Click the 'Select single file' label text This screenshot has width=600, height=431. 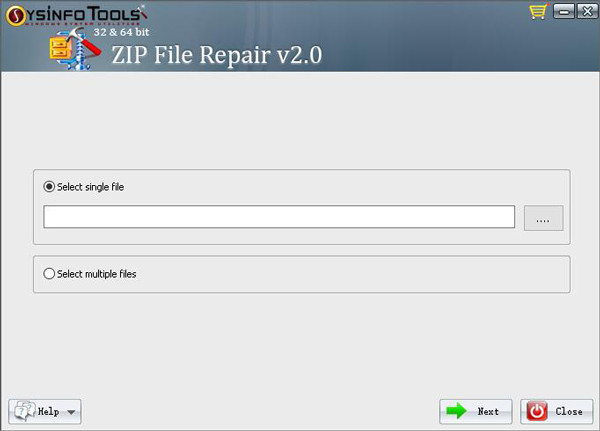90,187
